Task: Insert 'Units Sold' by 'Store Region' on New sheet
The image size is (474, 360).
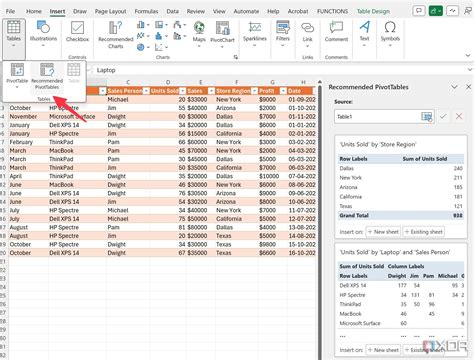Action: pos(383,232)
